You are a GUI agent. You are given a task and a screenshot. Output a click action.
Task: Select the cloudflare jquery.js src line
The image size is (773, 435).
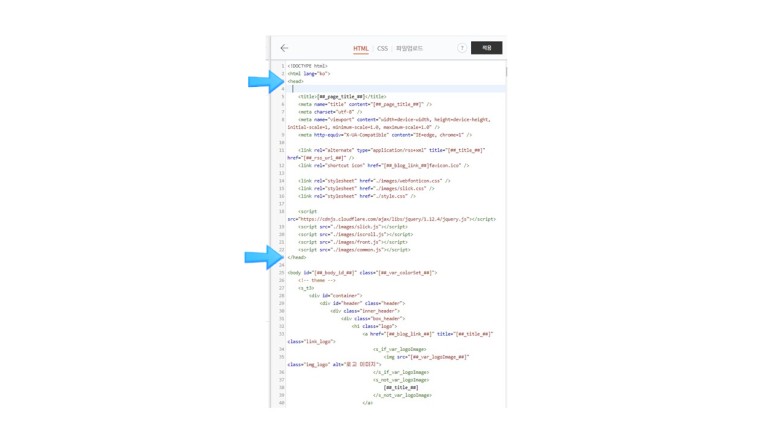[392, 219]
